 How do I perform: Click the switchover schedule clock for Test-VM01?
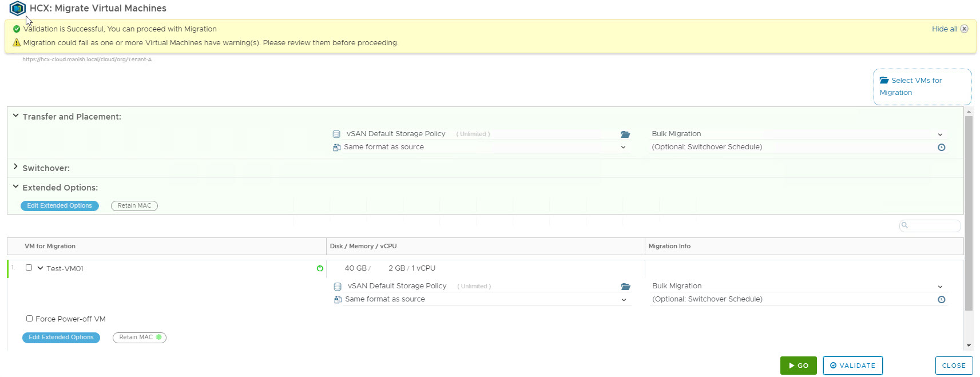(x=941, y=300)
